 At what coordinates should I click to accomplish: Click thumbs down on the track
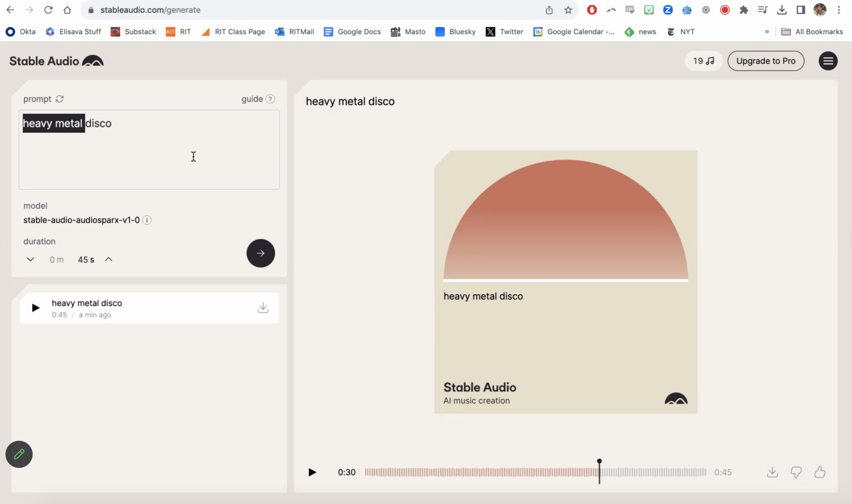(796, 472)
